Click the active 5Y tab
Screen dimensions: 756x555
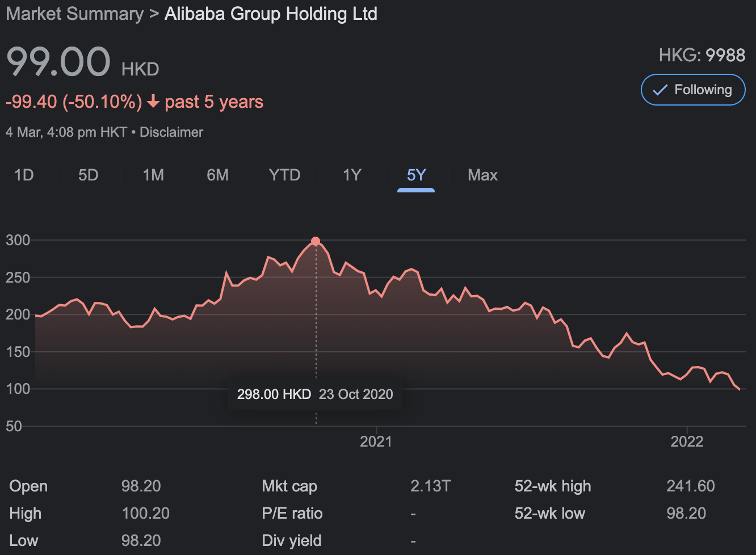pyautogui.click(x=416, y=175)
